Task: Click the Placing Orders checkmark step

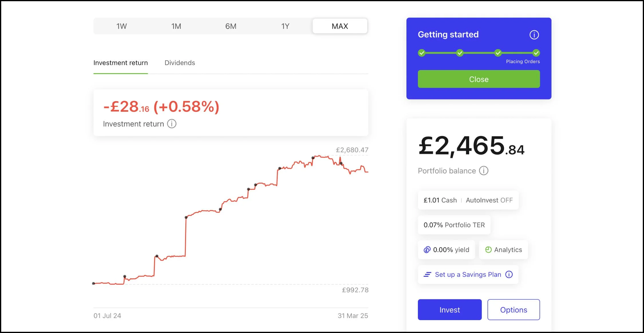Action: pyautogui.click(x=536, y=53)
